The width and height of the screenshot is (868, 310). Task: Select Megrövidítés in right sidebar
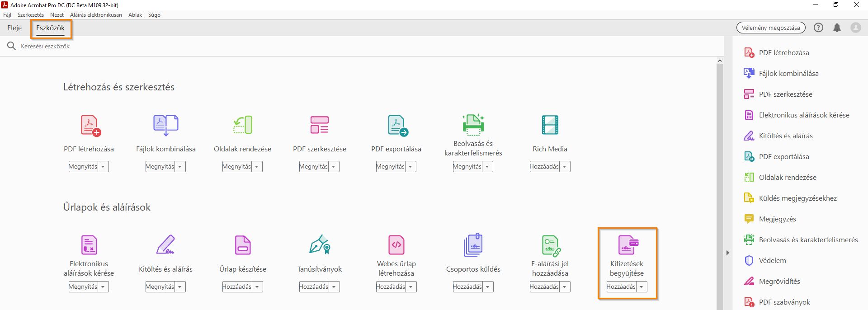772,282
